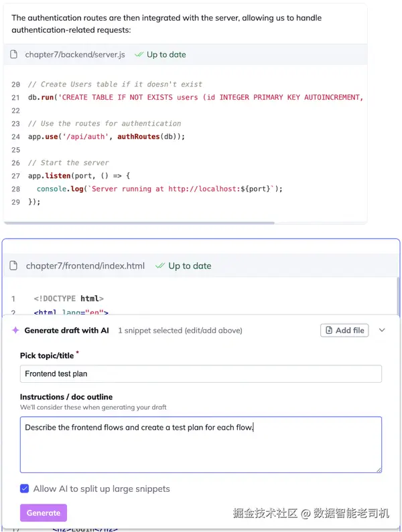402x532 pixels.
Task: Click the resize handle of the instructions textarea
Action: tap(379, 470)
